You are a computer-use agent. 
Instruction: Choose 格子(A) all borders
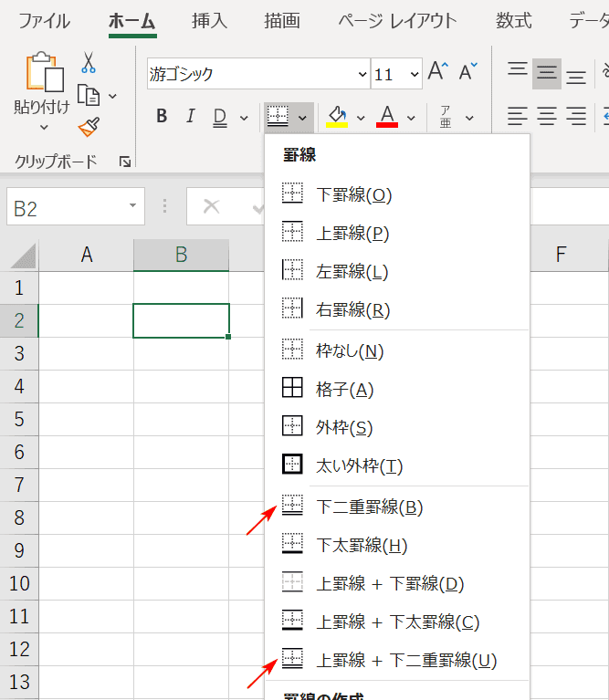tap(397, 389)
